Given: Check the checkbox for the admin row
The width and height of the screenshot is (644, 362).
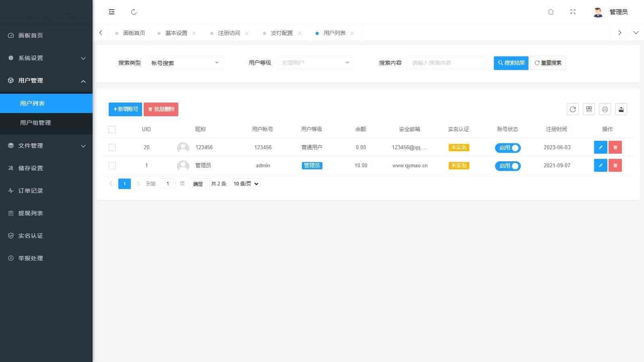Looking at the screenshot, I should pyautogui.click(x=112, y=166).
